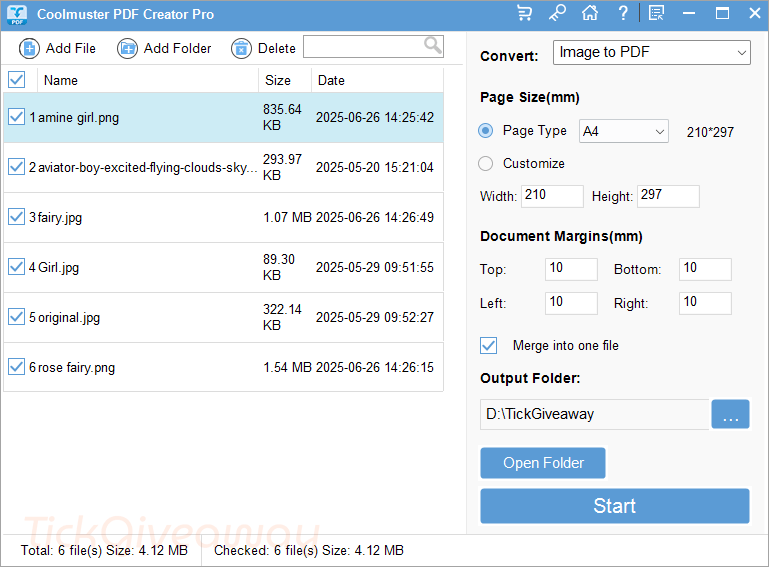
Task: Click the Width input field
Action: (x=552, y=196)
